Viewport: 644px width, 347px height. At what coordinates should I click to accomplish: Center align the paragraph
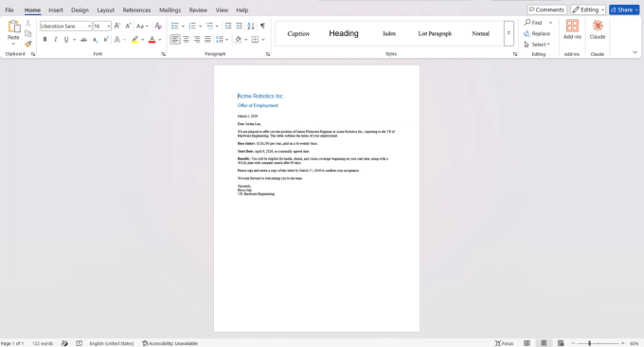(x=186, y=40)
